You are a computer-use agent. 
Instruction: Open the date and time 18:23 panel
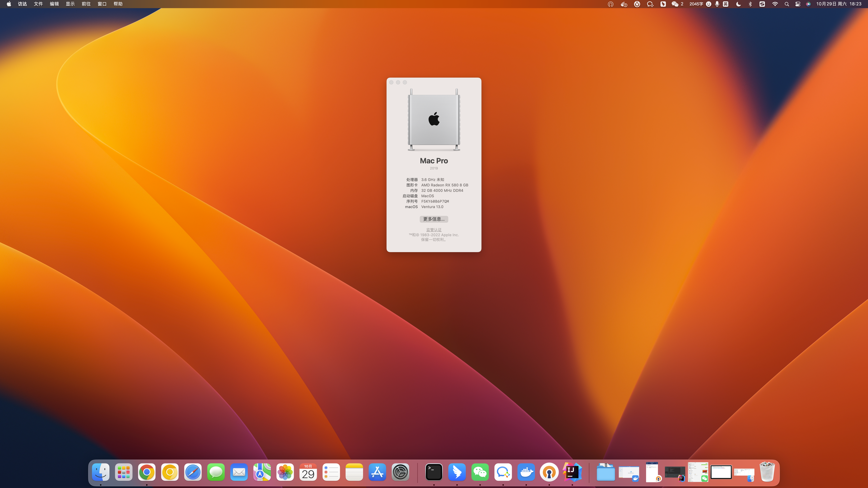pos(839,4)
